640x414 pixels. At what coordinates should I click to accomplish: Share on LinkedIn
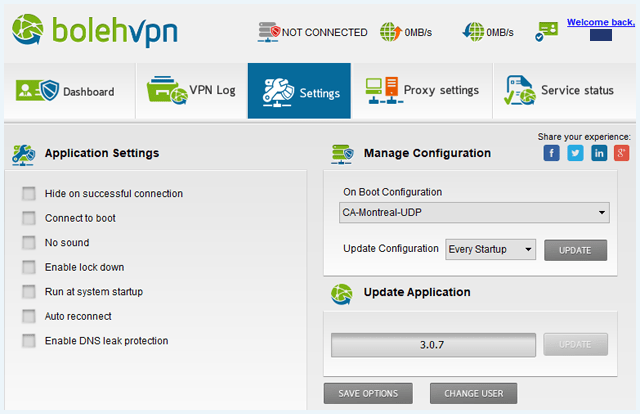point(599,153)
